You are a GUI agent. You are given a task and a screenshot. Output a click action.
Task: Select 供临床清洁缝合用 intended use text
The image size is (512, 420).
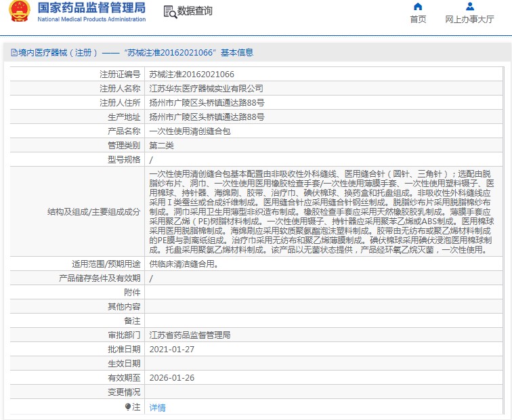pos(184,264)
